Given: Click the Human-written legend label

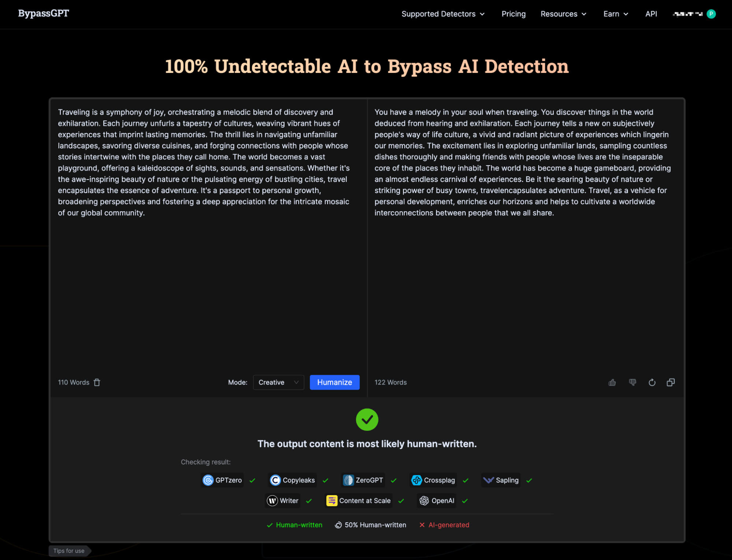Looking at the screenshot, I should click(x=299, y=525).
